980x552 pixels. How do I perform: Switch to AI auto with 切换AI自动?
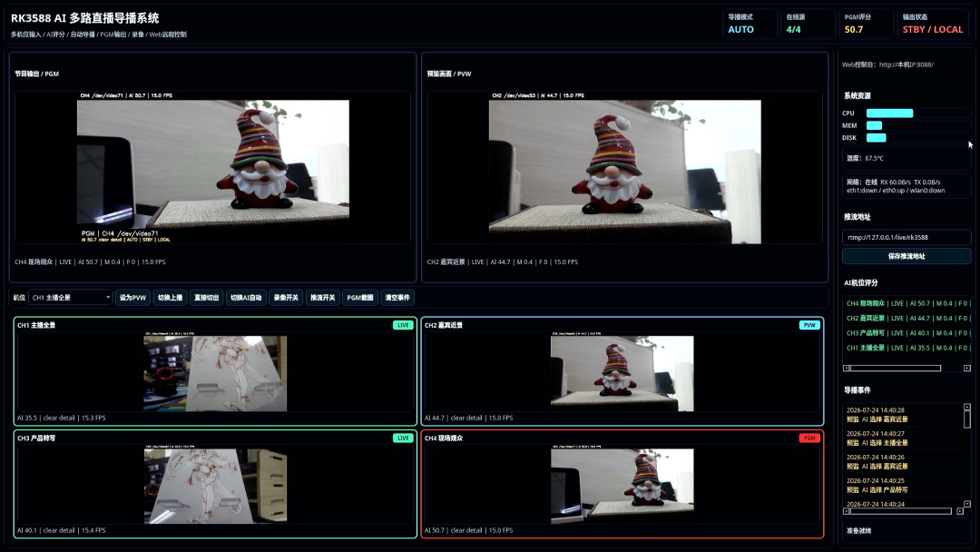point(246,298)
